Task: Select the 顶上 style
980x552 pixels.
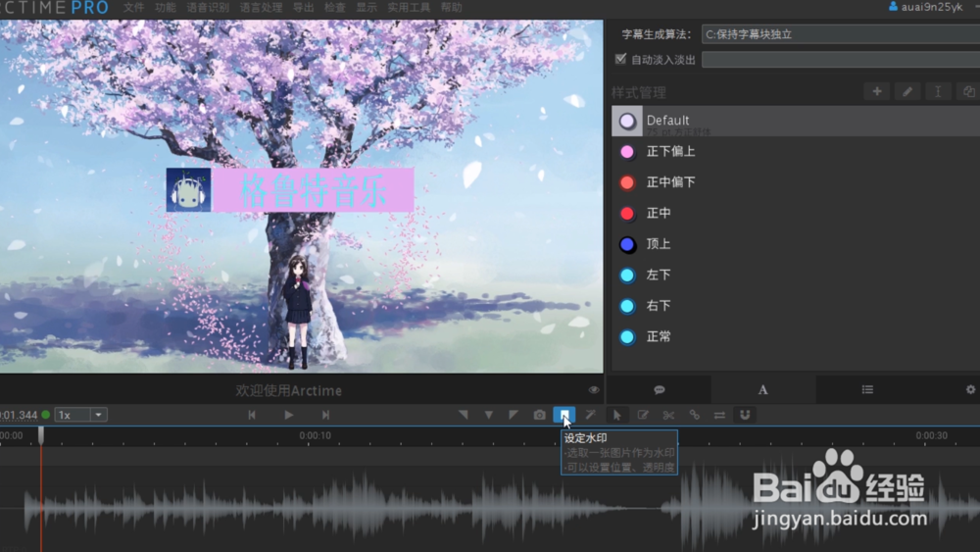Action: click(x=659, y=244)
